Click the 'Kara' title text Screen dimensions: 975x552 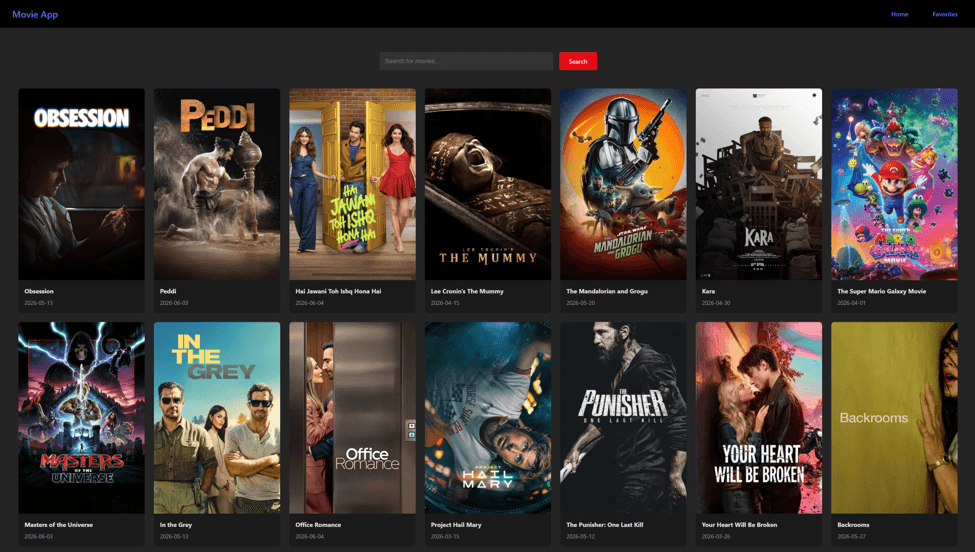point(708,291)
